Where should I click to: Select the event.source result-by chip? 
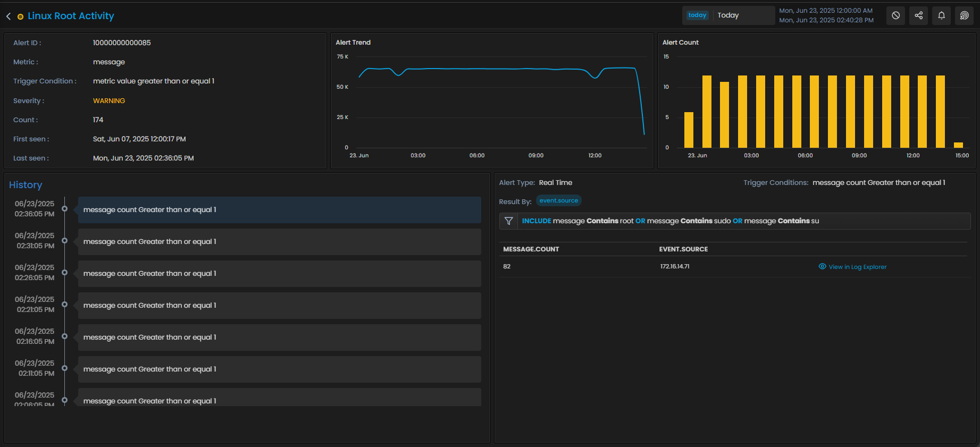coord(558,201)
